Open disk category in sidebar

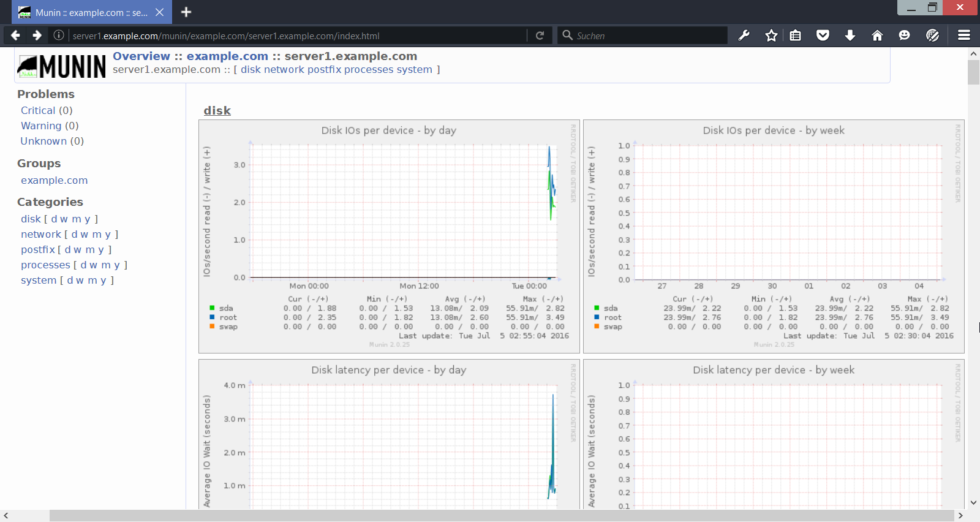click(31, 219)
